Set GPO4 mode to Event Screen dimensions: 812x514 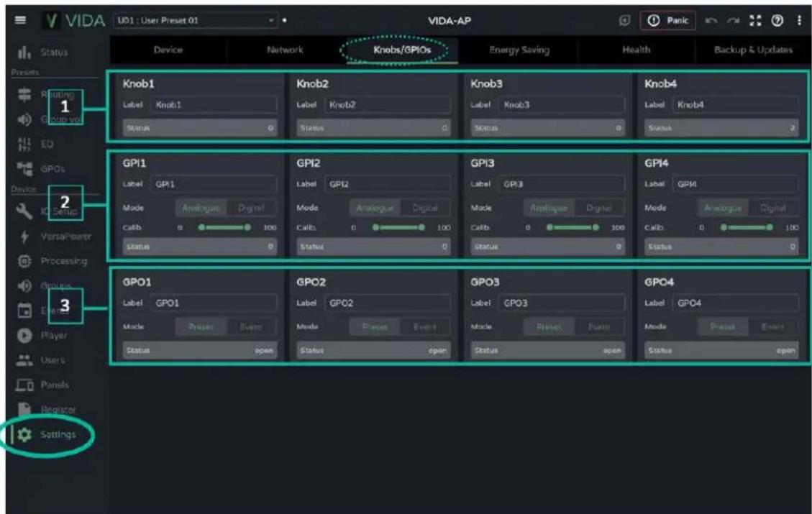click(x=772, y=327)
